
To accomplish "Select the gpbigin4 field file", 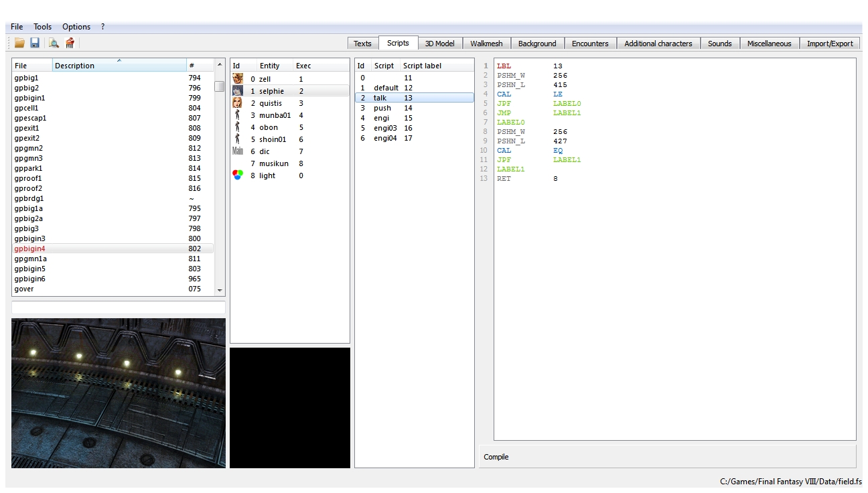I will [113, 249].
